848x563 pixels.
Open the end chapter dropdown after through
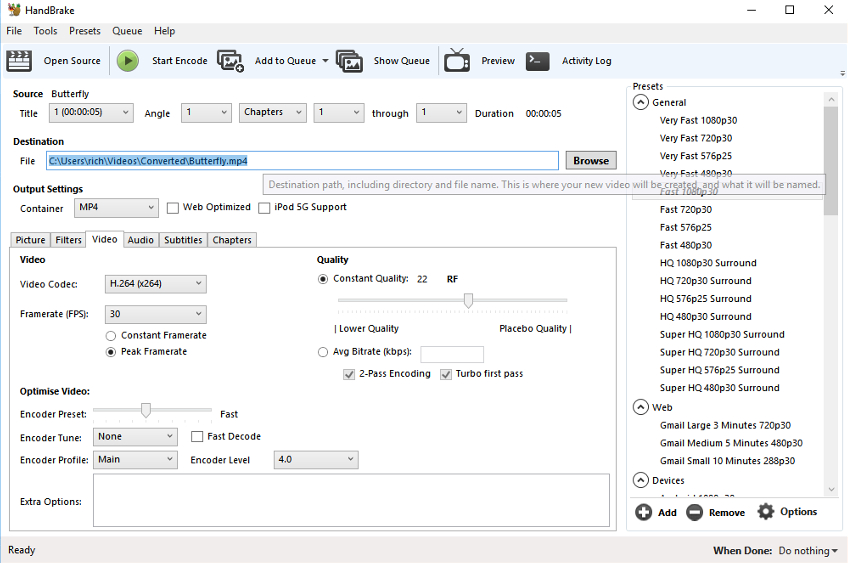click(x=441, y=112)
